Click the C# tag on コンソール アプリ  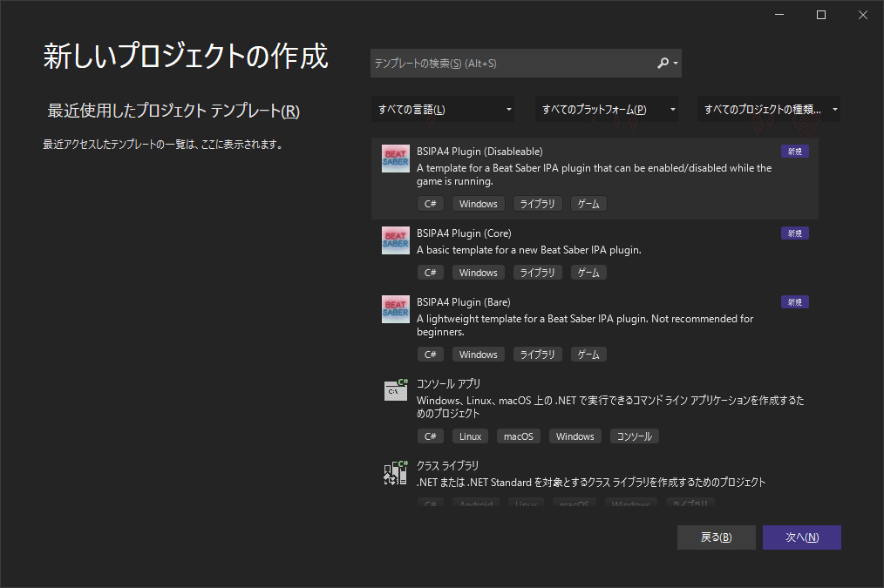coord(431,436)
